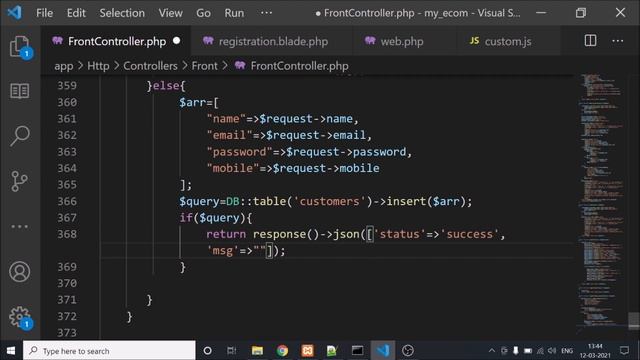Click the code minimap overview

(x=602, y=200)
